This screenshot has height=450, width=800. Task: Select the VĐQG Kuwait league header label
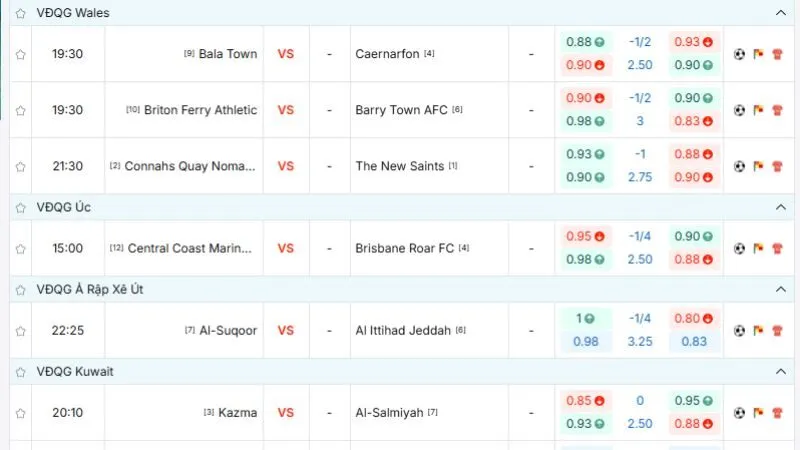click(75, 371)
